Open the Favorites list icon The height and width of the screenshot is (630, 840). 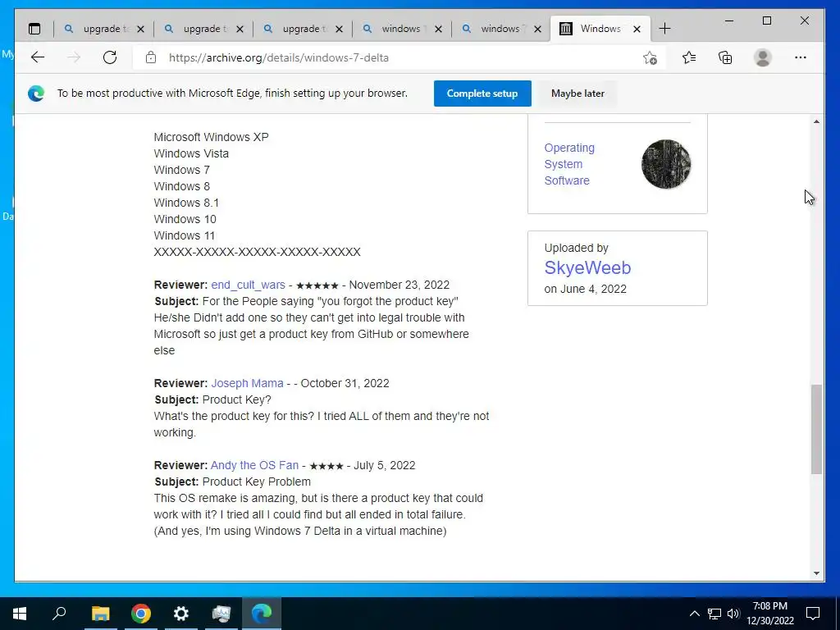pyautogui.click(x=689, y=57)
